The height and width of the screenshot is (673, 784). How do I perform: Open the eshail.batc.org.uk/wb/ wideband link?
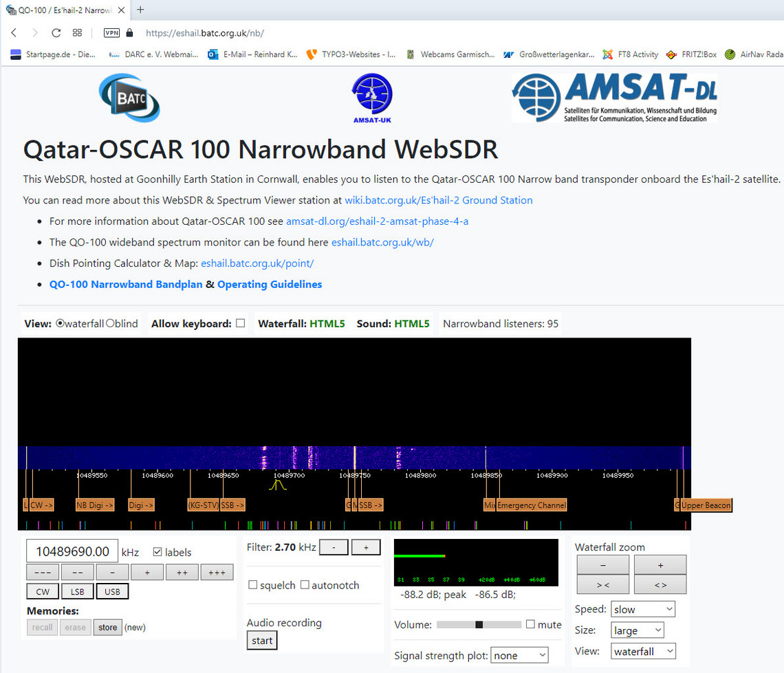(x=382, y=242)
